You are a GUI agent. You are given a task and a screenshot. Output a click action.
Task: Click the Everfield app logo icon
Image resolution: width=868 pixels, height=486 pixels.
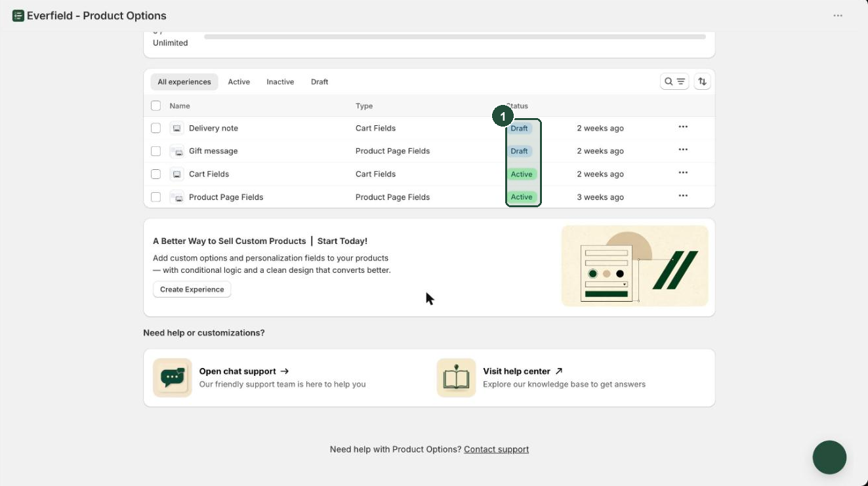18,16
